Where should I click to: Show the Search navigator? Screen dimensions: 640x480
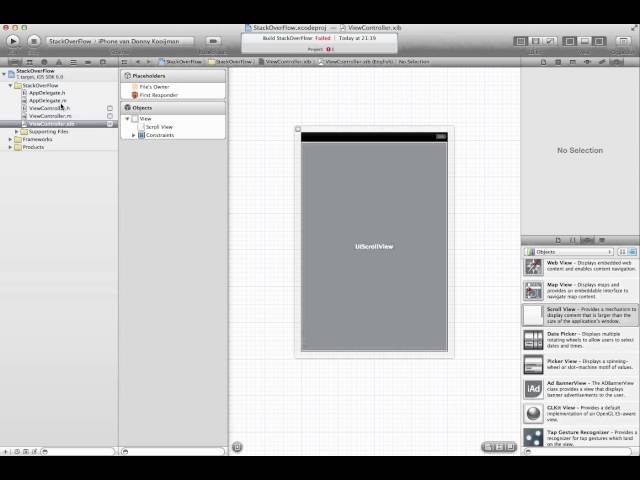(x=44, y=62)
